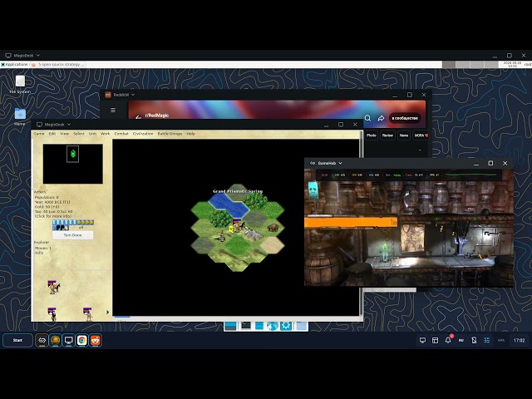The height and width of the screenshot is (399, 532).
Task: Open the Unit menu in Freeciv
Action: (x=92, y=134)
